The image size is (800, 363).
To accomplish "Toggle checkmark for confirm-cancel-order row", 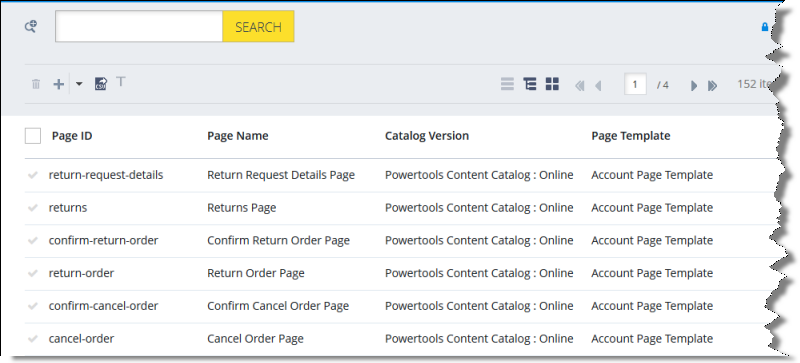I will (33, 306).
